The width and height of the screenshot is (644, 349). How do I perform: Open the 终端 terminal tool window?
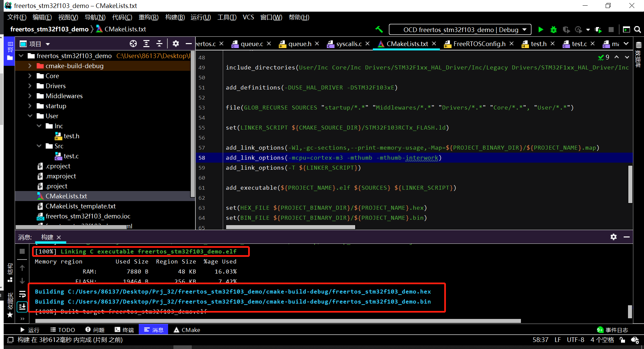[124, 330]
